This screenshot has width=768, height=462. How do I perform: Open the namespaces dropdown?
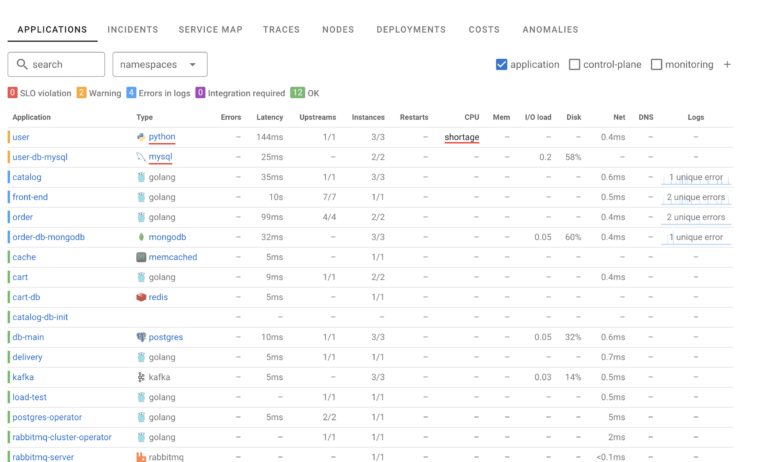(x=160, y=65)
